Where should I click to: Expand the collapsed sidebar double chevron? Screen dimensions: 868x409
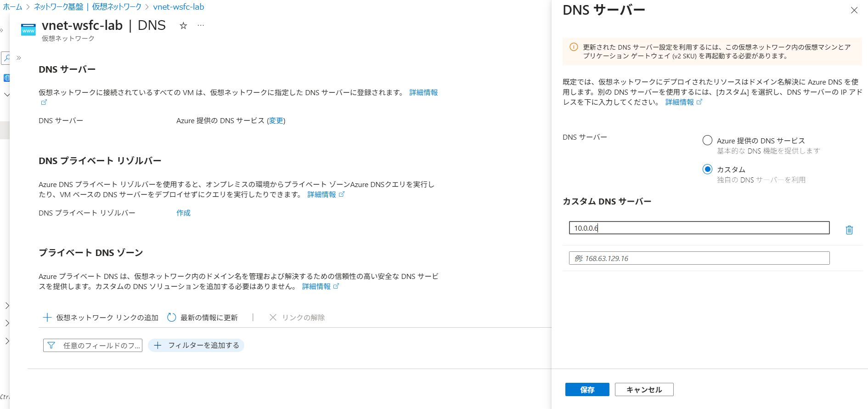[19, 58]
